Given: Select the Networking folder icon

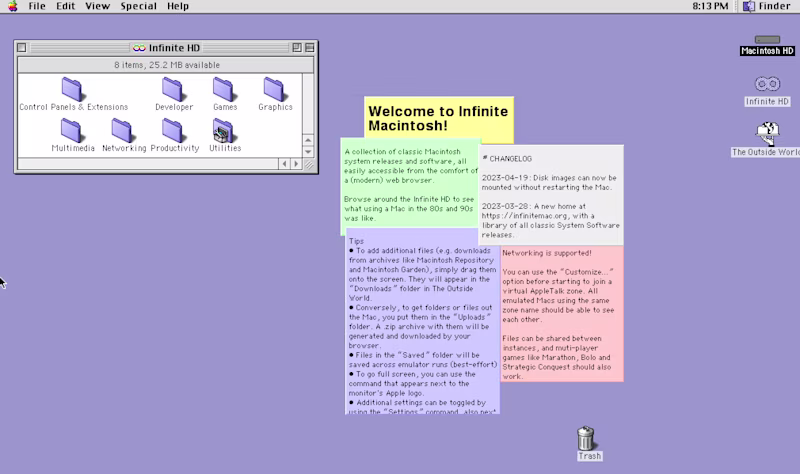Looking at the screenshot, I should click(122, 131).
